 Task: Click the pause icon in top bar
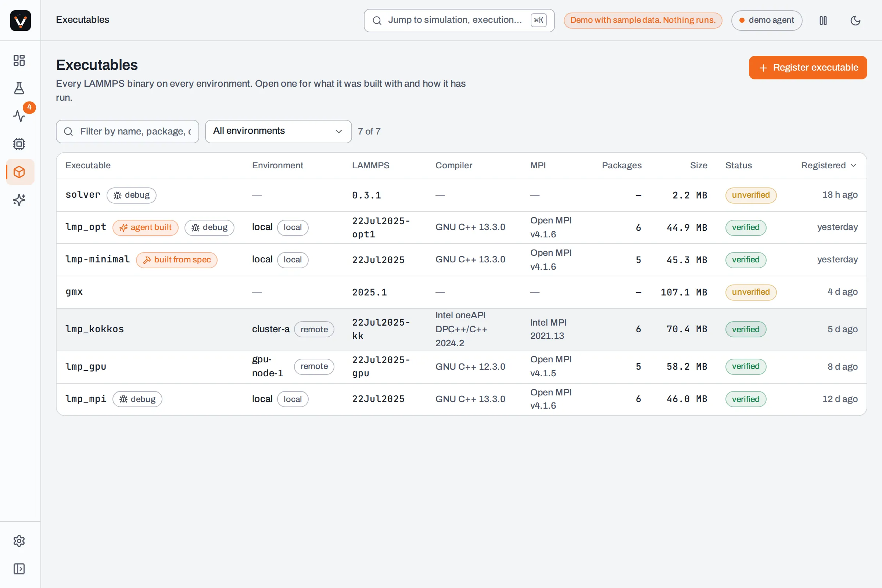(823, 20)
